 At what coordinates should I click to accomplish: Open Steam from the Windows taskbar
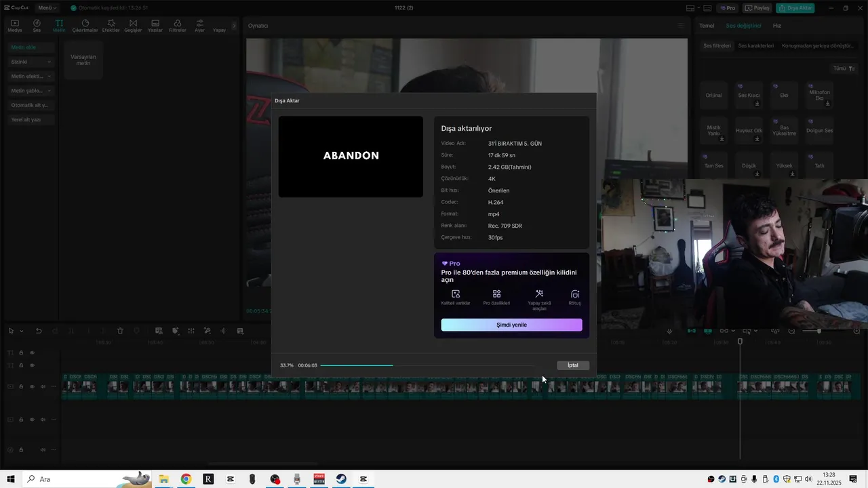click(x=341, y=479)
